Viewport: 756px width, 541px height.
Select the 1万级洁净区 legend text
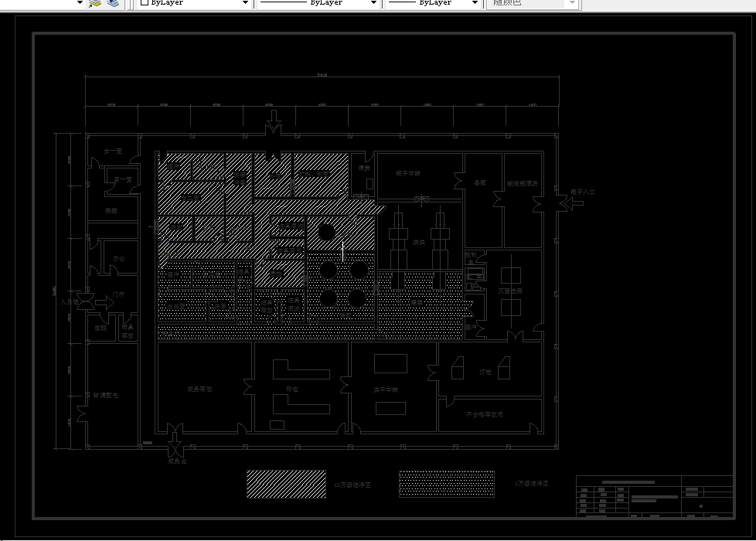click(x=531, y=483)
